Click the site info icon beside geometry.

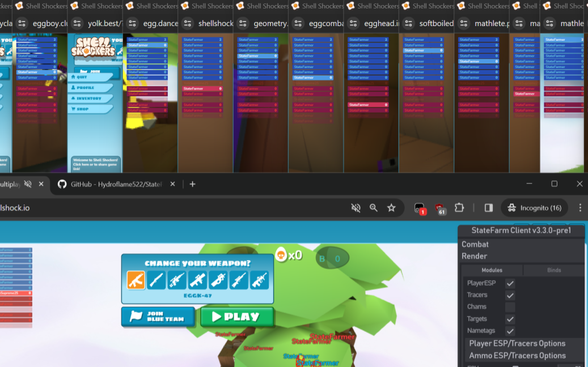tap(243, 24)
